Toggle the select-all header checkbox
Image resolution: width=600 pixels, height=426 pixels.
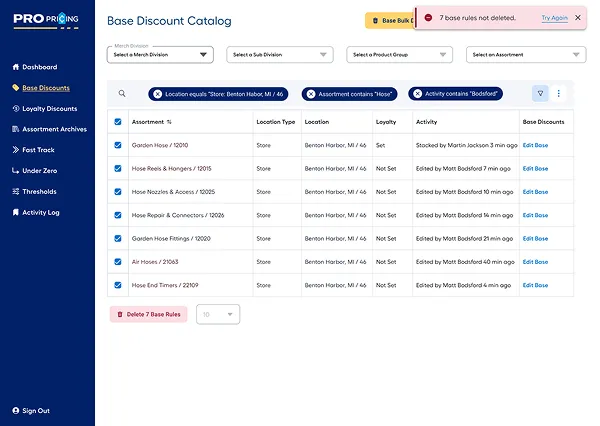click(x=118, y=122)
